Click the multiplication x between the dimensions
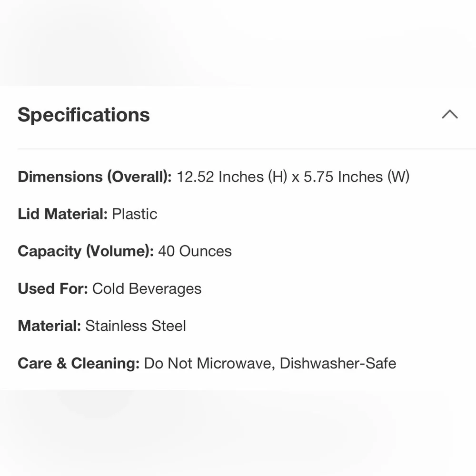476x476 pixels. tap(296, 178)
